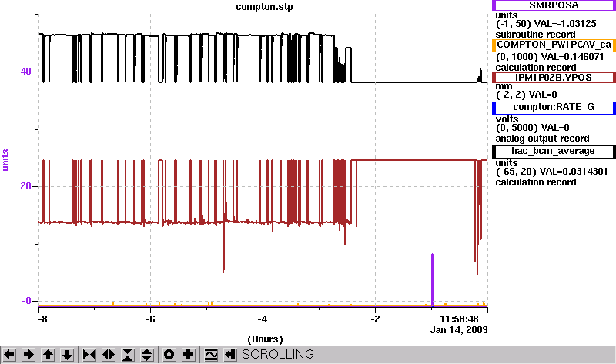The height and width of the screenshot is (364, 616).
Task: Zoom in on the time axis (inward triangles)
Action: (x=89, y=355)
